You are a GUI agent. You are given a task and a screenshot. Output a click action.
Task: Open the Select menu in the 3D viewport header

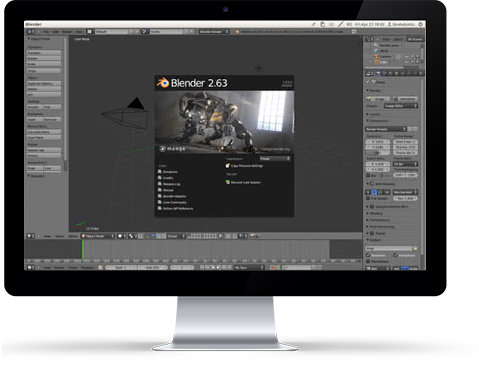pos(60,236)
